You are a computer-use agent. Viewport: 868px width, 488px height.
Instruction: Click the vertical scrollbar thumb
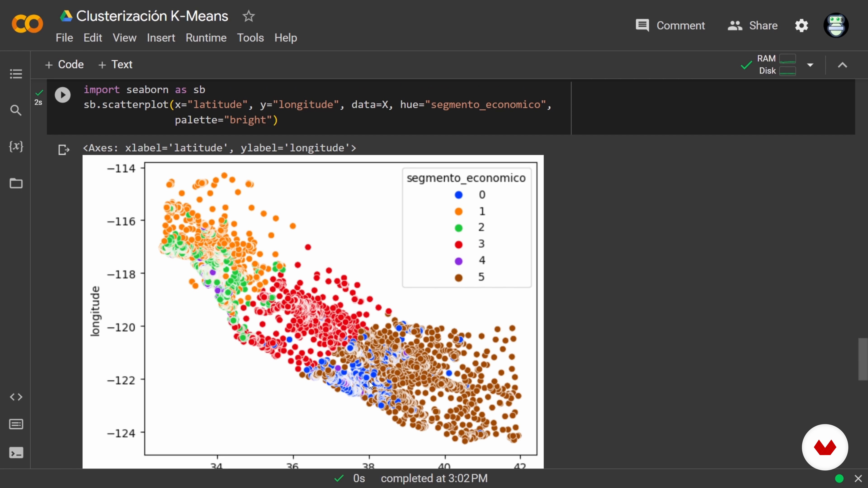tap(863, 359)
